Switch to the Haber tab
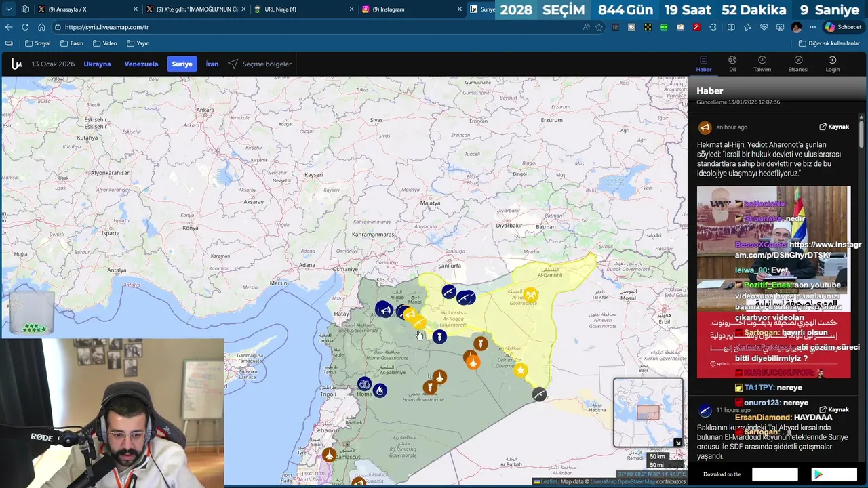This screenshot has height=488, width=868. pyautogui.click(x=704, y=64)
